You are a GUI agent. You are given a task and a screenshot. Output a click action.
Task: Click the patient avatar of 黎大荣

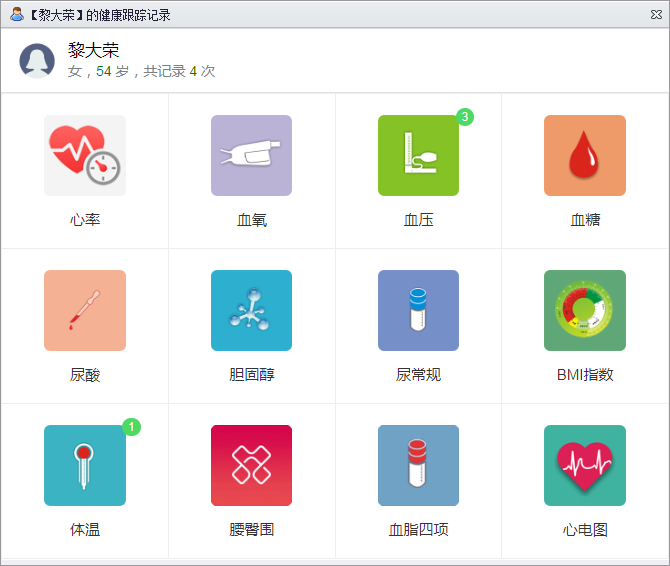37,61
